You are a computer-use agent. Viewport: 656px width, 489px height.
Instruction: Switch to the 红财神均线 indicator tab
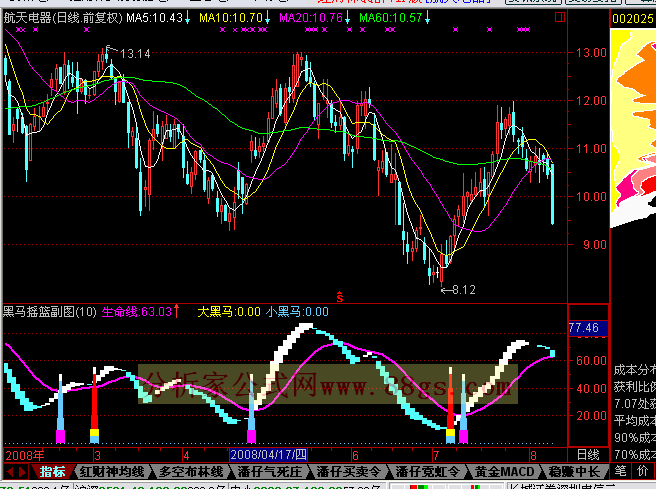(x=112, y=472)
